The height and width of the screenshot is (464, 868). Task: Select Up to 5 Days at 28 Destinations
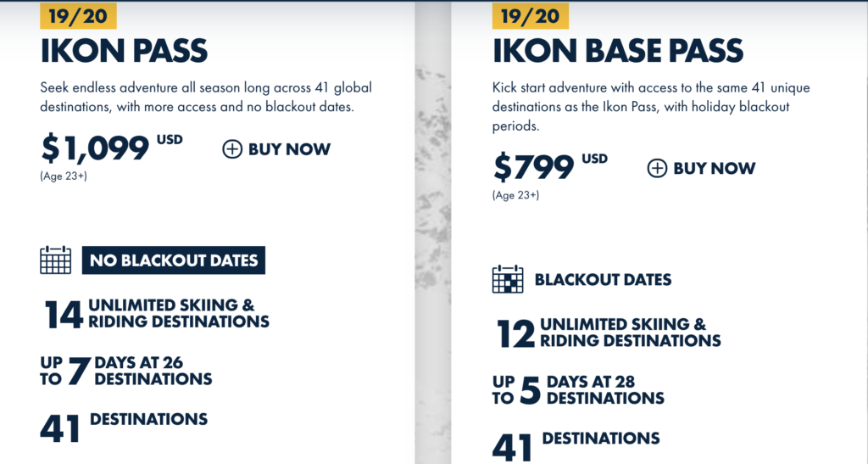tap(579, 390)
